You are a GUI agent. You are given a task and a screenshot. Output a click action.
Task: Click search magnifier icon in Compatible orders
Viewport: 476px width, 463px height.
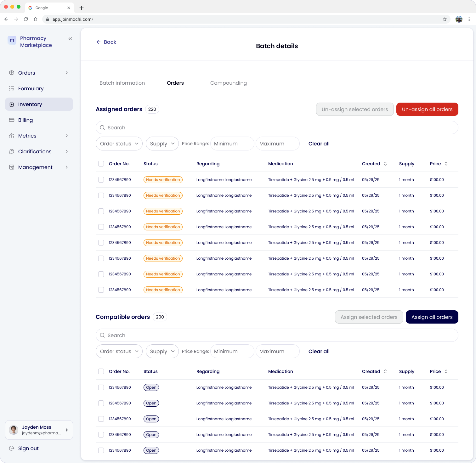point(102,335)
